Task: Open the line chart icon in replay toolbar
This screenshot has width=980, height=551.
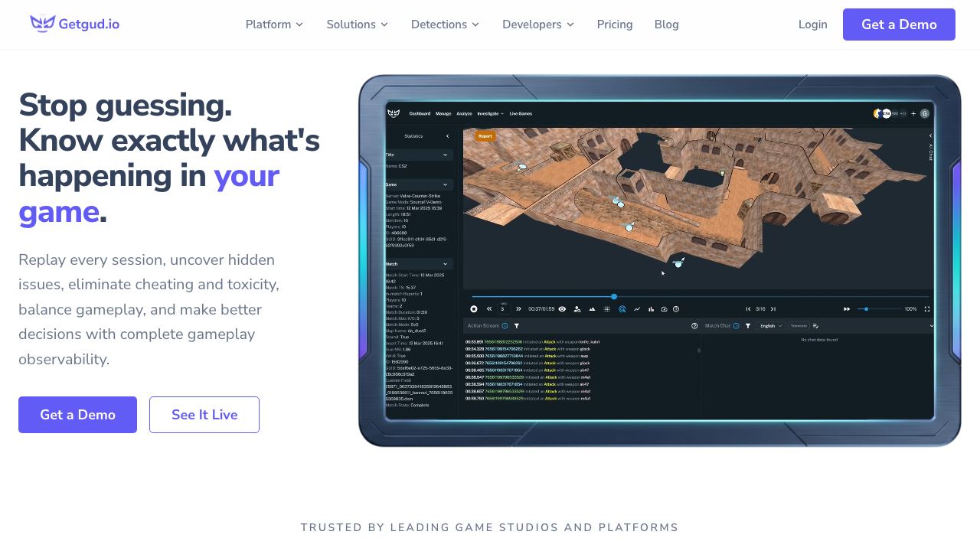Action: (x=637, y=309)
